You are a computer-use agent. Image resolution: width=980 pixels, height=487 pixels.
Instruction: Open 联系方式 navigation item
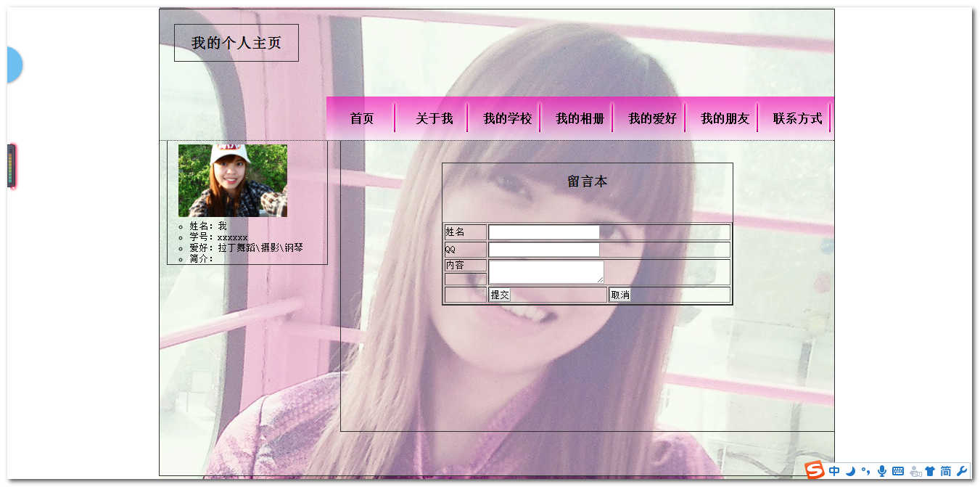point(797,118)
